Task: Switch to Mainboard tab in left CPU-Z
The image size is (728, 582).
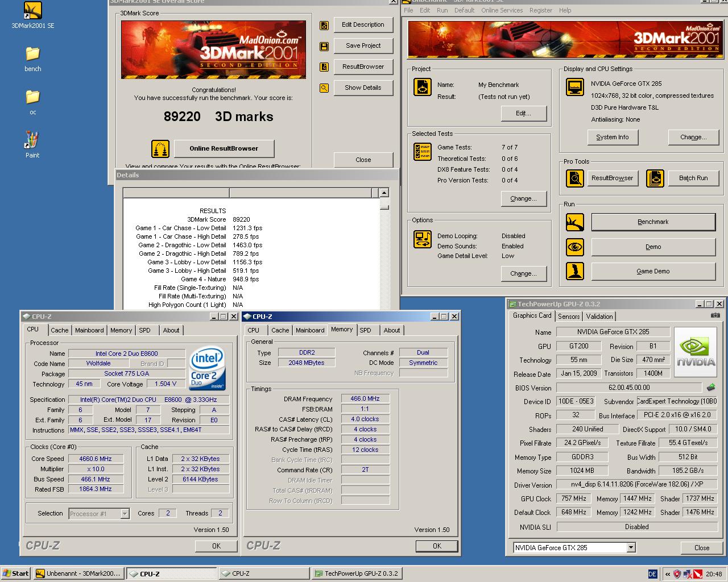Action: (89, 330)
